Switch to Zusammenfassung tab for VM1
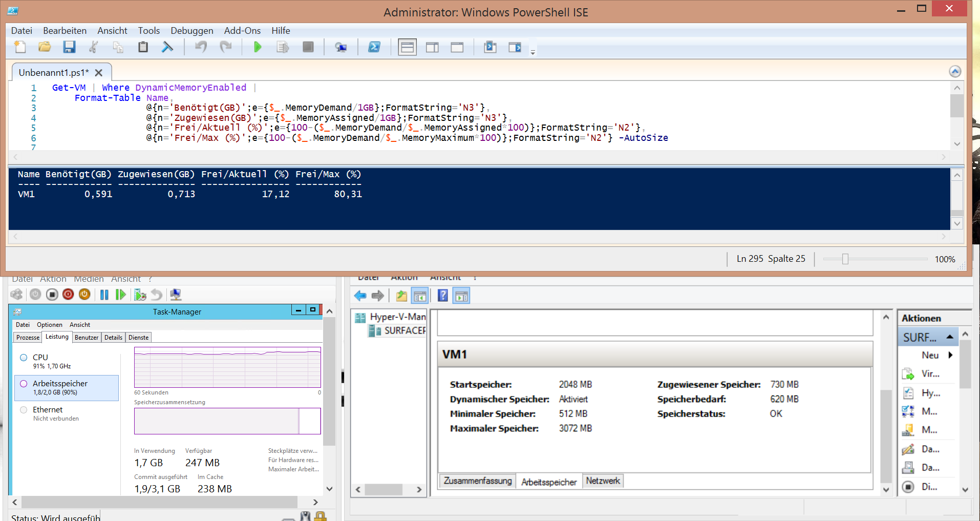The height and width of the screenshot is (521, 980). (478, 481)
